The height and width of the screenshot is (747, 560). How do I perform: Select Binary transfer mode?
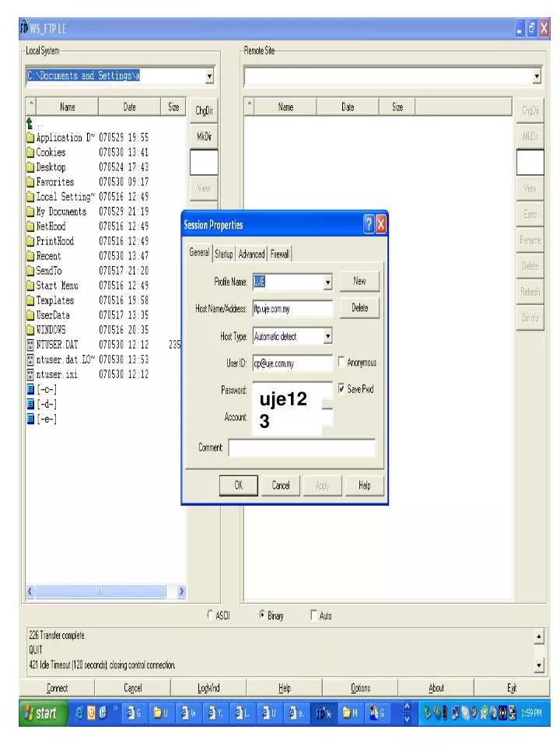262,615
